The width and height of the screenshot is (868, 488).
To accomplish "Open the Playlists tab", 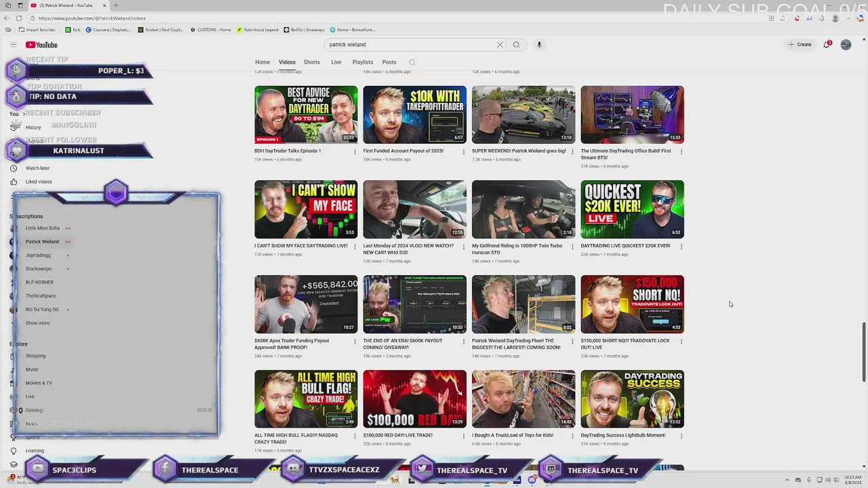I will pyautogui.click(x=363, y=62).
